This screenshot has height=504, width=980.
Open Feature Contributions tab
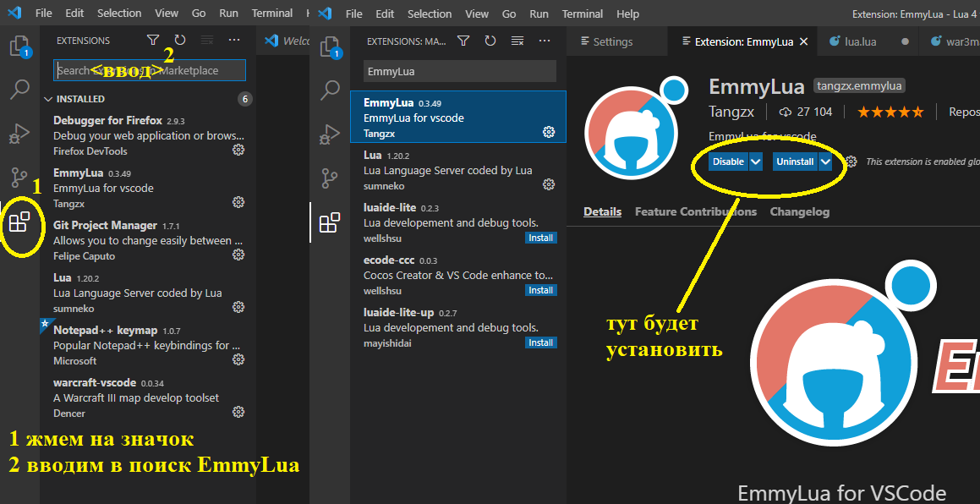[696, 211]
